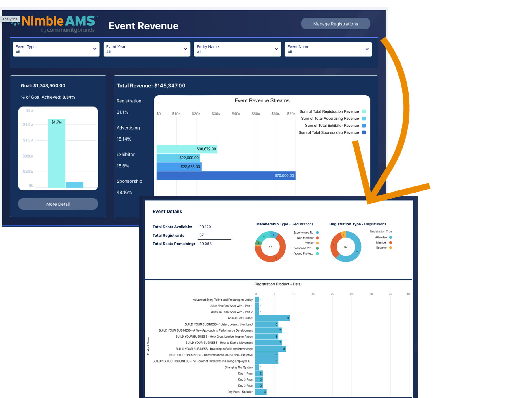Click the Membership Type donut chart center
Image resolution: width=532 pixels, height=398 pixels.
click(x=270, y=247)
